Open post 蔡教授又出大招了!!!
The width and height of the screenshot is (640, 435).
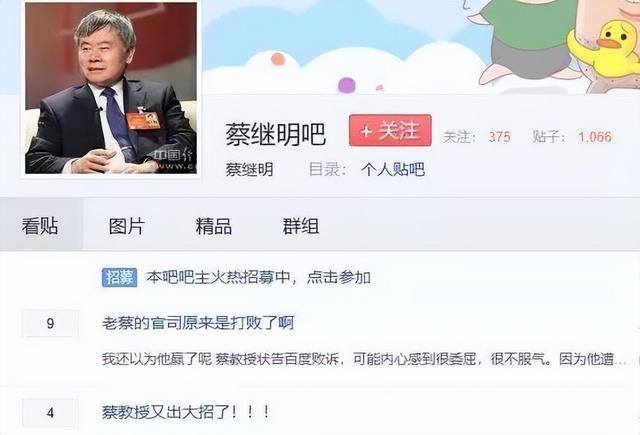click(186, 412)
